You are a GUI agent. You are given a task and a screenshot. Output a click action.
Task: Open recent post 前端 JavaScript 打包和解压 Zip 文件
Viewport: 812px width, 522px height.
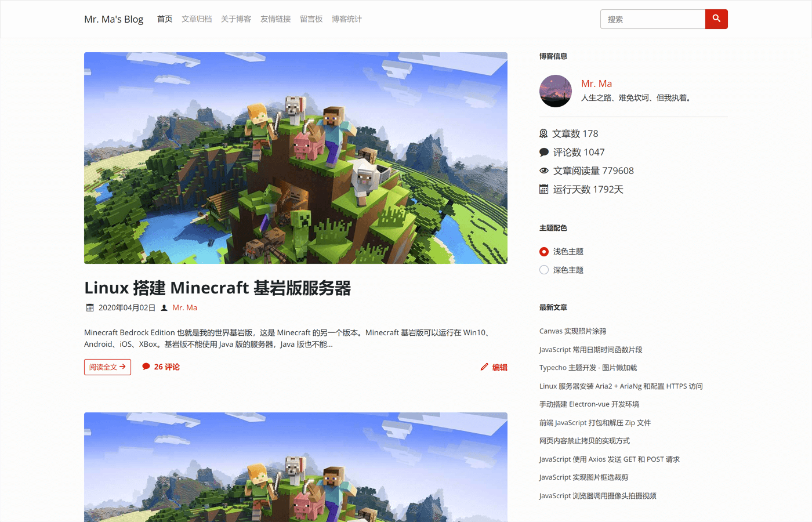pos(595,423)
